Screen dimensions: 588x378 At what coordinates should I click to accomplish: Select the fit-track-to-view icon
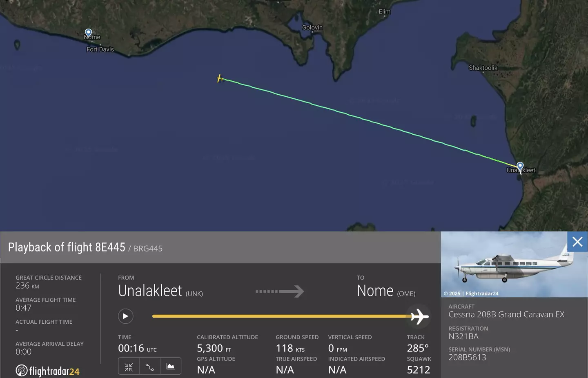129,366
